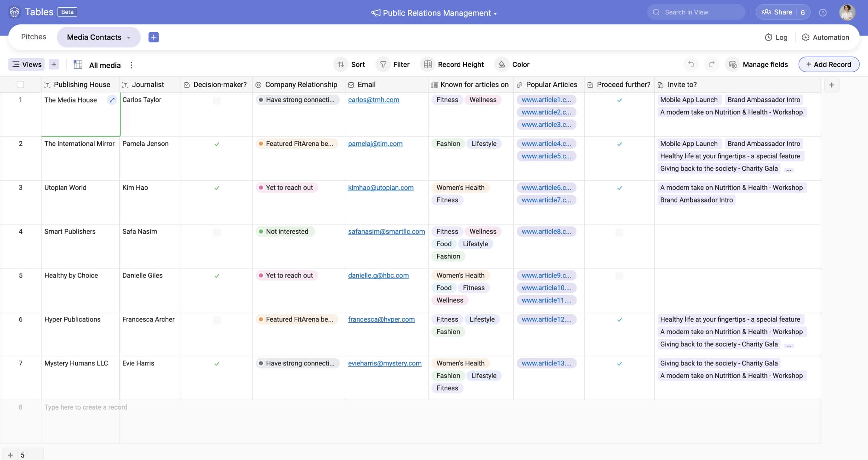Open the carlos@tmh.com email link
Viewport: 868px width, 460px height.
[374, 100]
